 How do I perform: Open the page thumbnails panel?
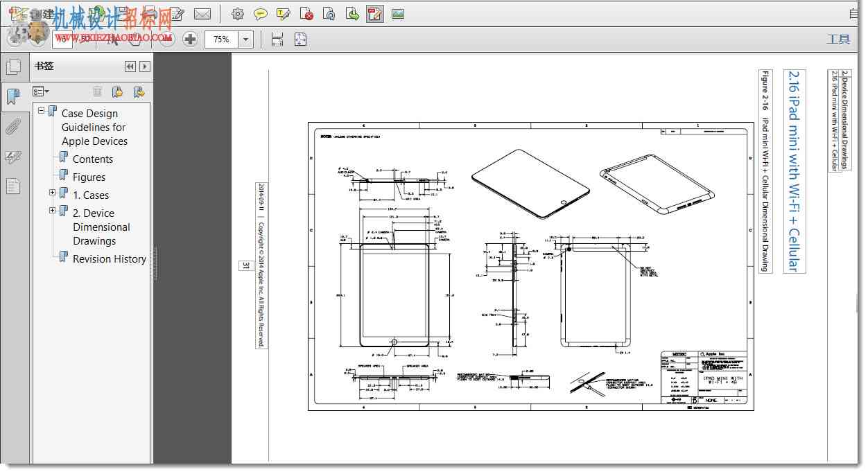(13, 67)
